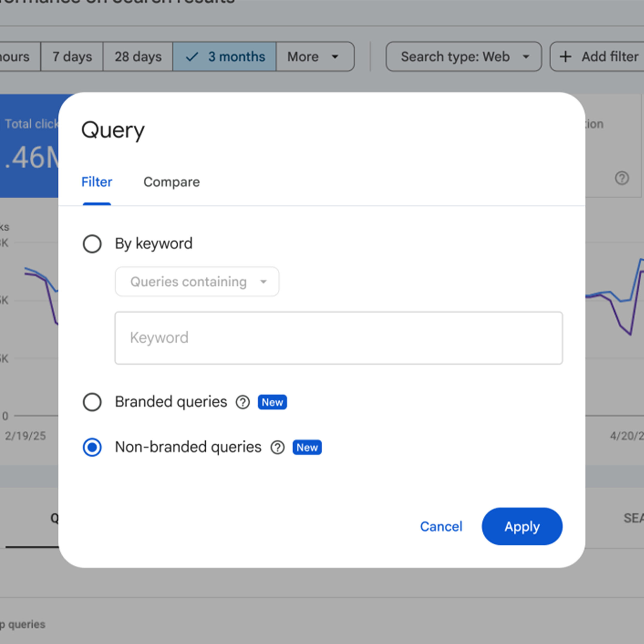Viewport: 644px width, 644px height.
Task: Click the New badge beside Non-branded queries
Action: point(307,447)
